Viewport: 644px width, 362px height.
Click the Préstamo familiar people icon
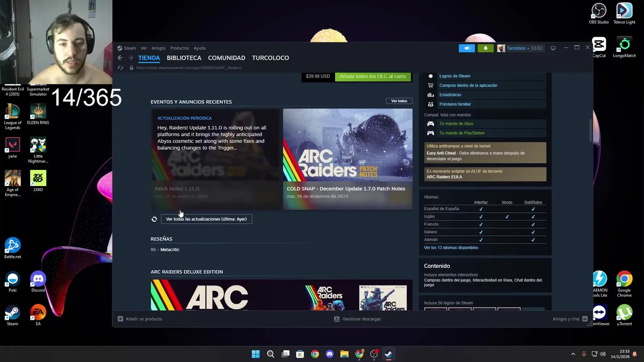(x=431, y=104)
